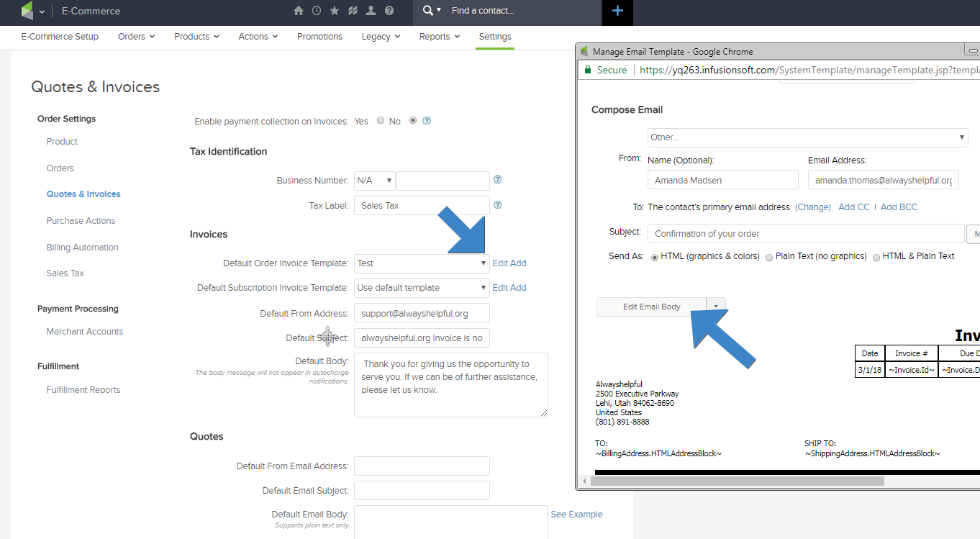Go to E-Commerce Setup tab
Screen dimensions: 980x539
point(60,37)
